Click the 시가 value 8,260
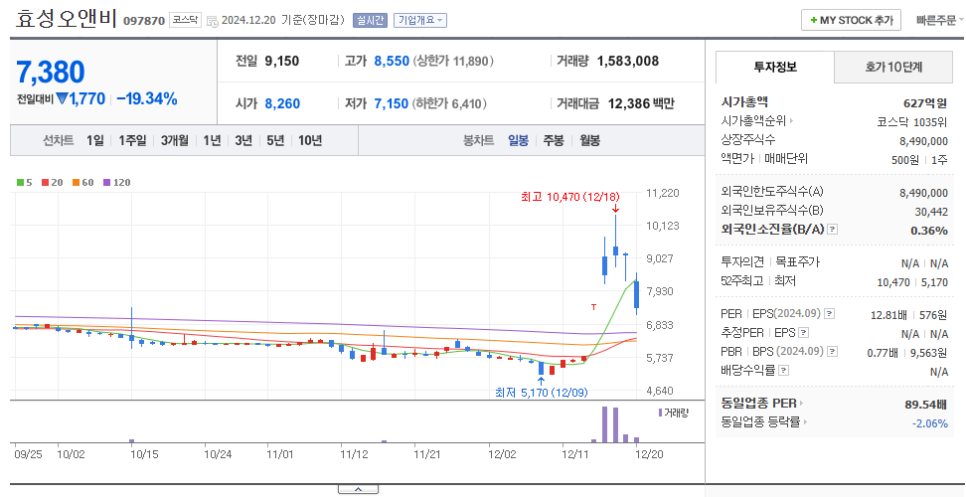 pos(282,103)
